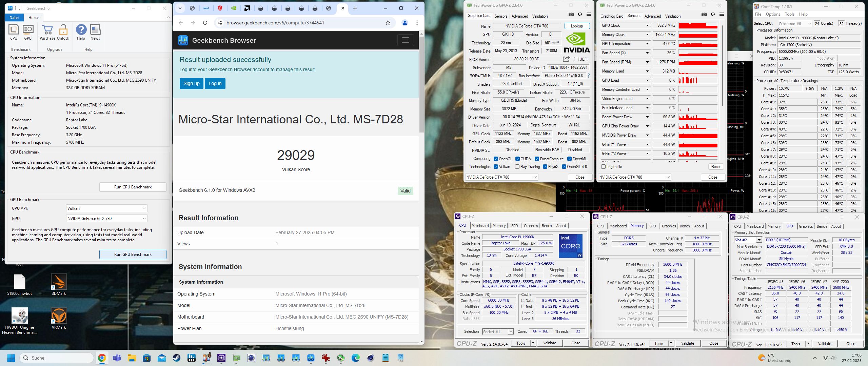This screenshot has height=366, width=868.
Task: Open Steam from the taskbar
Action: tap(176, 358)
